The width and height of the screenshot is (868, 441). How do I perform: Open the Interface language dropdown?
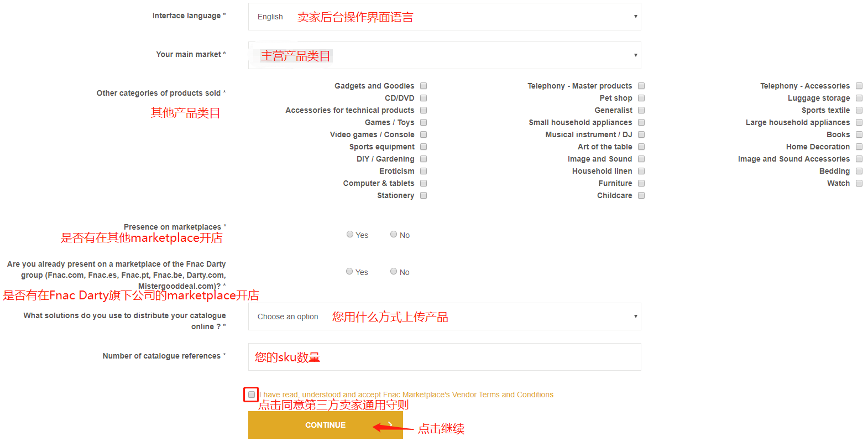444,17
